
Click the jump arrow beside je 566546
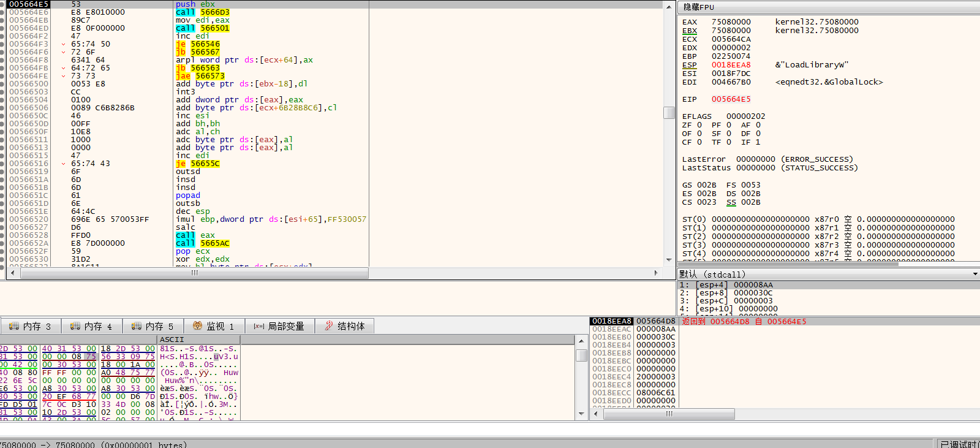(64, 44)
